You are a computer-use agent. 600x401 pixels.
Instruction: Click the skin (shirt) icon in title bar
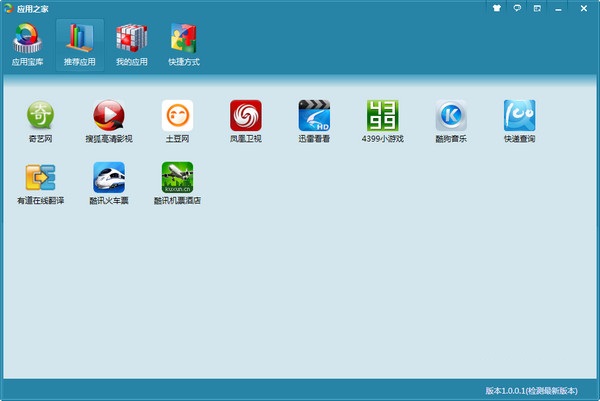497,8
